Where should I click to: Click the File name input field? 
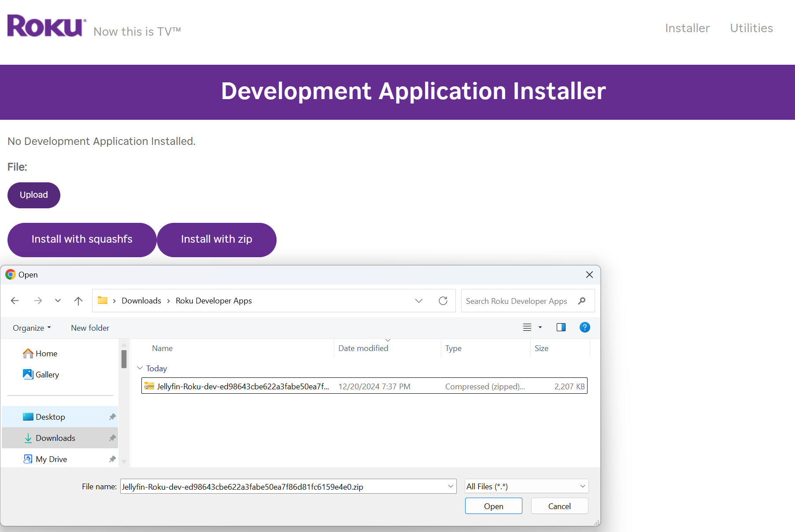coord(282,487)
